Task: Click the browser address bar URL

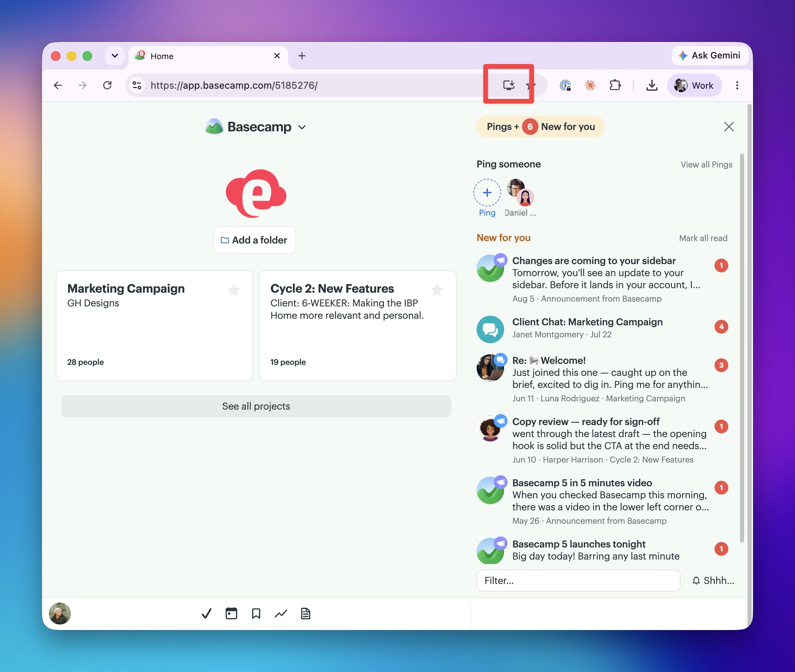Action: click(234, 85)
